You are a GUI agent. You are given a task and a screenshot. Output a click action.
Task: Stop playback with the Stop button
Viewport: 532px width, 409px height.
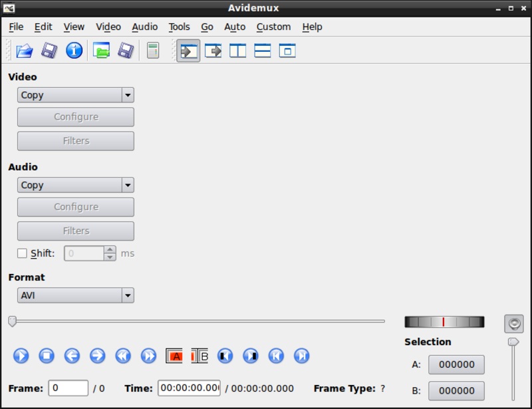pyautogui.click(x=47, y=356)
